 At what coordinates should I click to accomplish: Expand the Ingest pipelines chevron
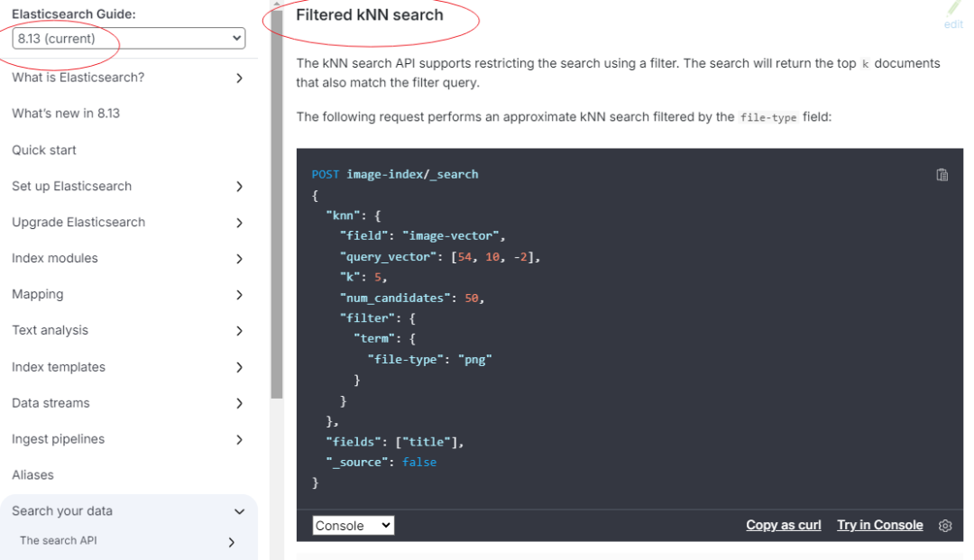tap(239, 439)
